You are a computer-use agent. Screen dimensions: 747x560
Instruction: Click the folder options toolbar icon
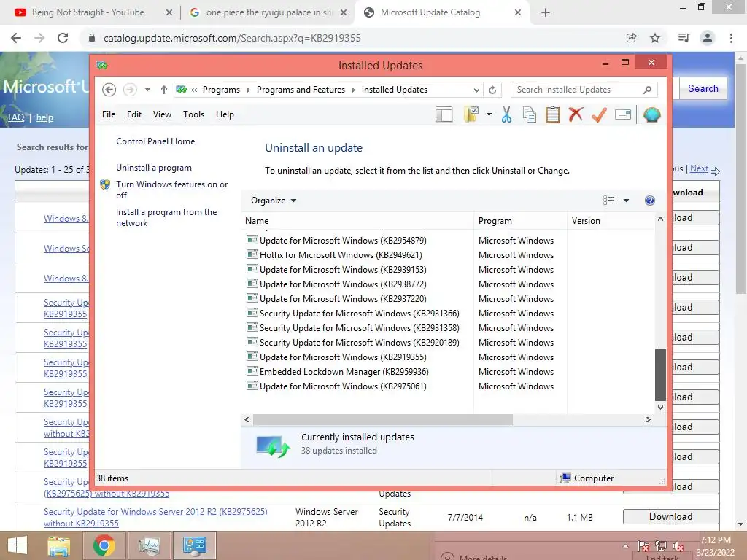point(471,114)
